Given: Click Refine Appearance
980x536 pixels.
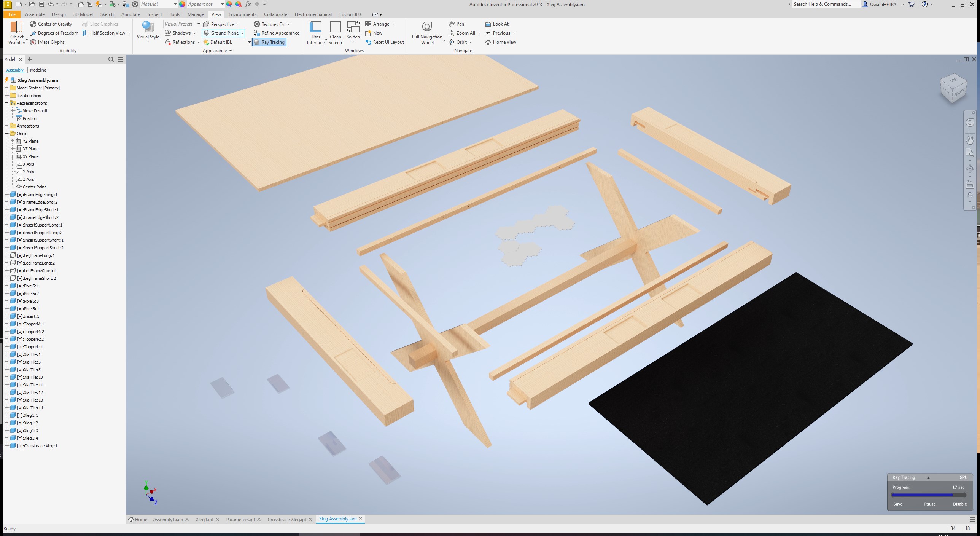Looking at the screenshot, I should 277,33.
